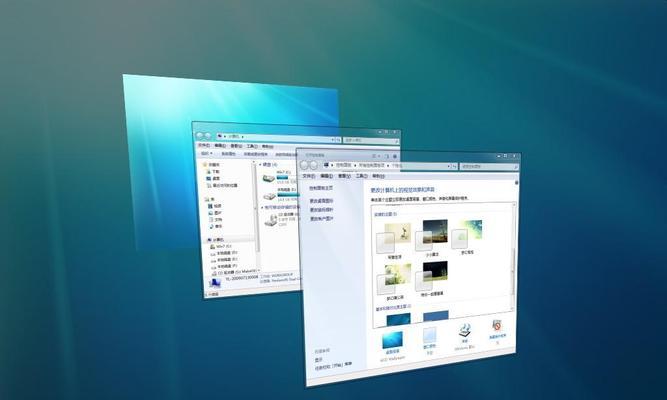Go back in the Computer explorer window

click(x=199, y=136)
